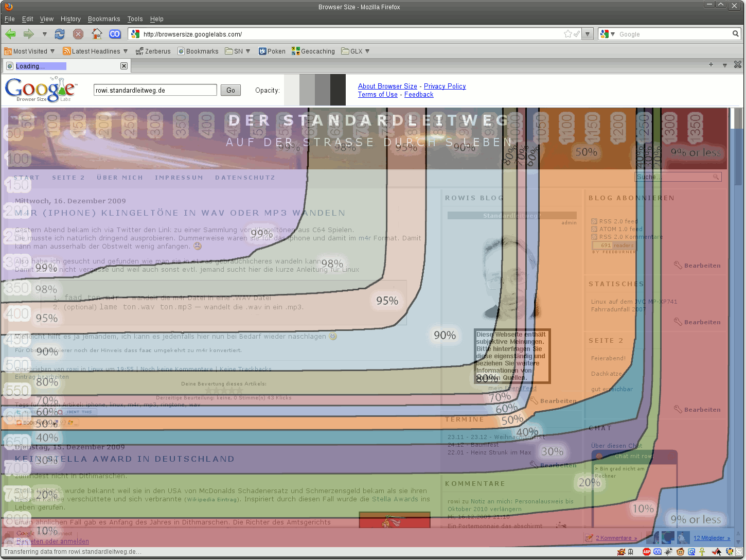Reload the page with the refresh icon
Viewport: 746px width, 560px height.
tap(60, 34)
